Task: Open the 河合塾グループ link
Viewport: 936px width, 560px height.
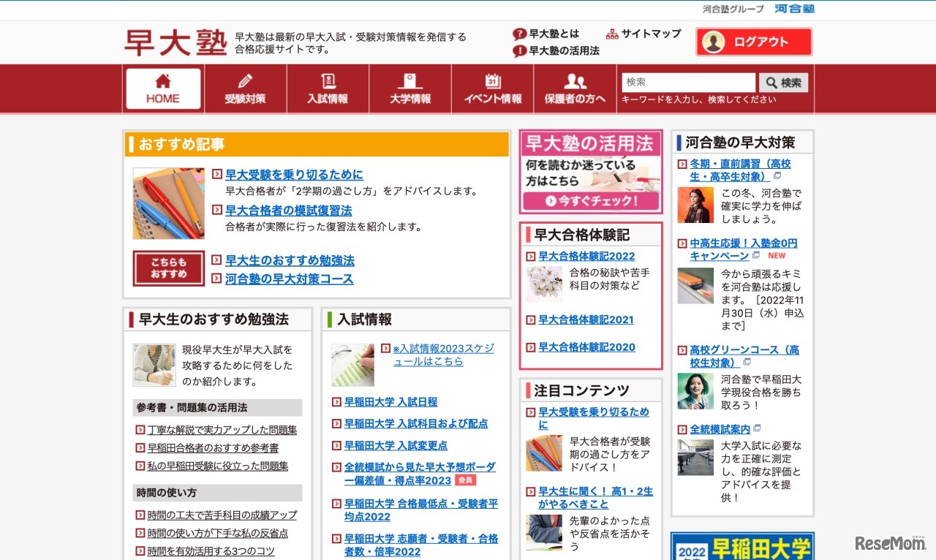Action: pos(733,9)
